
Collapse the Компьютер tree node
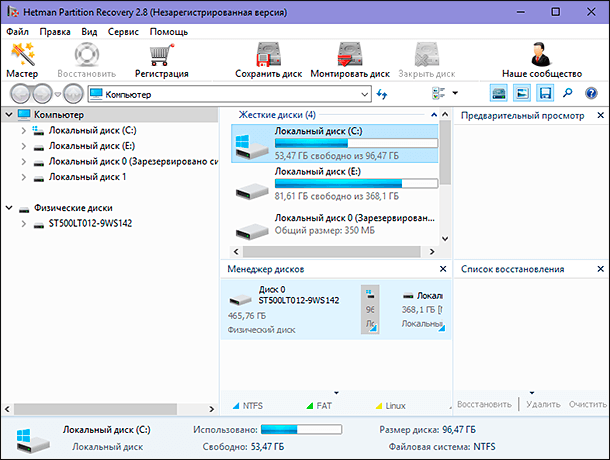(x=9, y=115)
